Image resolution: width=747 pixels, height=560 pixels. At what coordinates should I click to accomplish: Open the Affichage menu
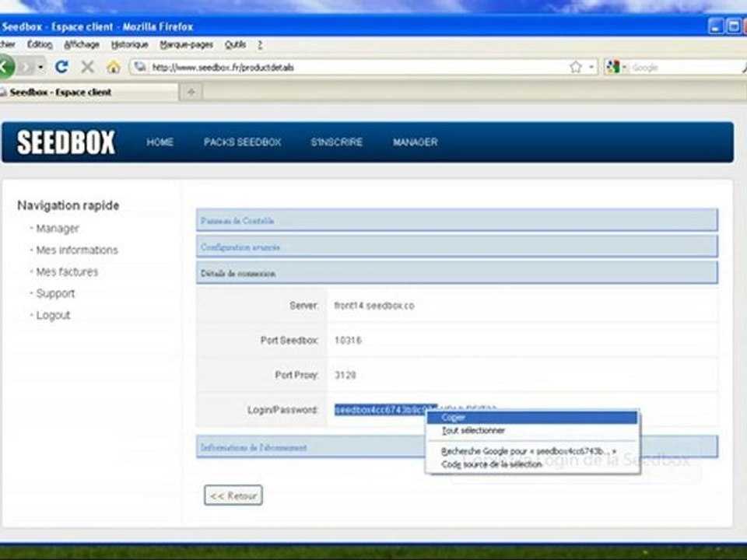82,44
